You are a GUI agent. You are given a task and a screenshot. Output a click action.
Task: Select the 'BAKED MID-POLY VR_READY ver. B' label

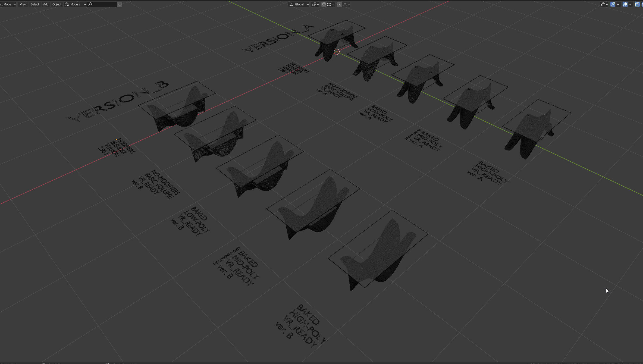pos(236,266)
